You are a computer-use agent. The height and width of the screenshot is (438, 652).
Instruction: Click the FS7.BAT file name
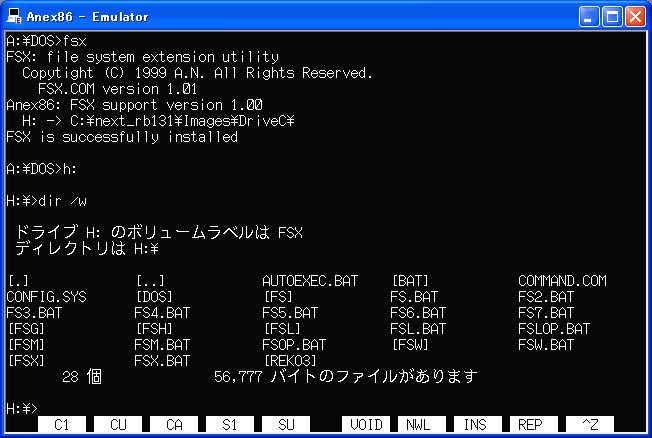(546, 313)
